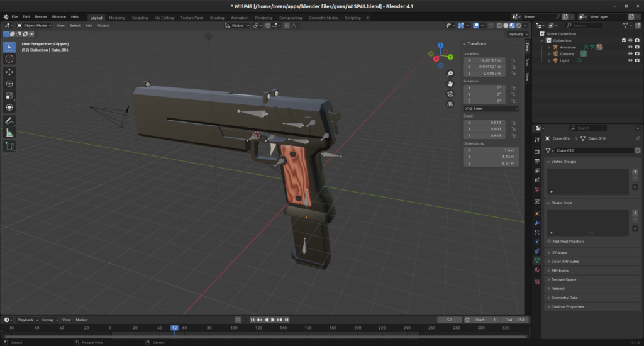The image size is (644, 346).
Task: Activate the Move tool
Action: pos(9,72)
